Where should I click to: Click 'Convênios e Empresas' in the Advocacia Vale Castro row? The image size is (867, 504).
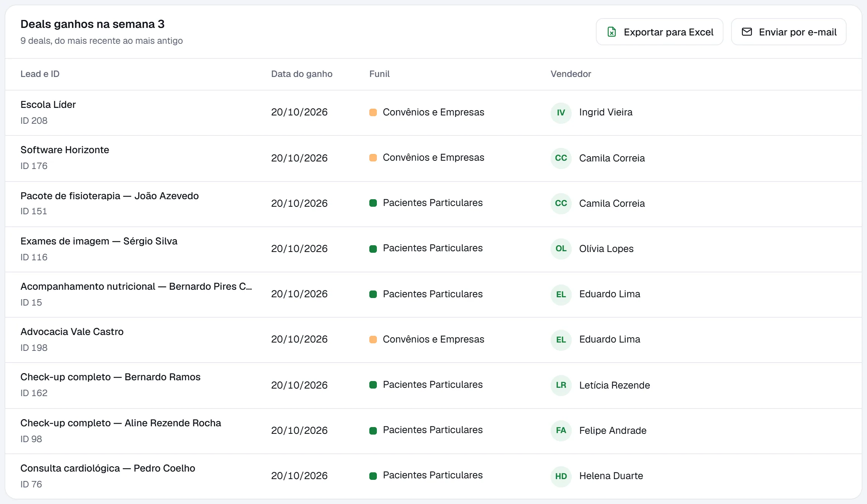click(x=433, y=339)
